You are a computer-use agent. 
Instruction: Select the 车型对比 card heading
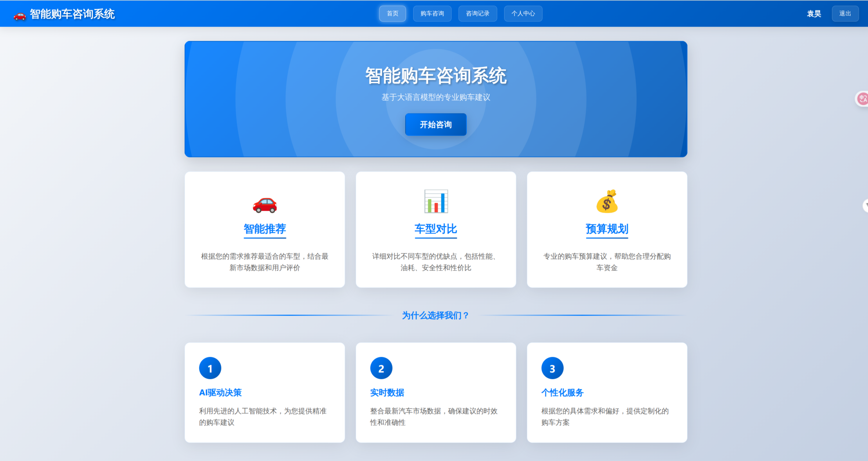(436, 229)
